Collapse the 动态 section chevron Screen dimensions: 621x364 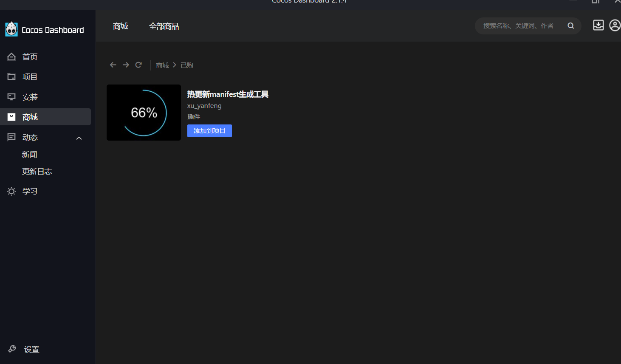(79, 138)
